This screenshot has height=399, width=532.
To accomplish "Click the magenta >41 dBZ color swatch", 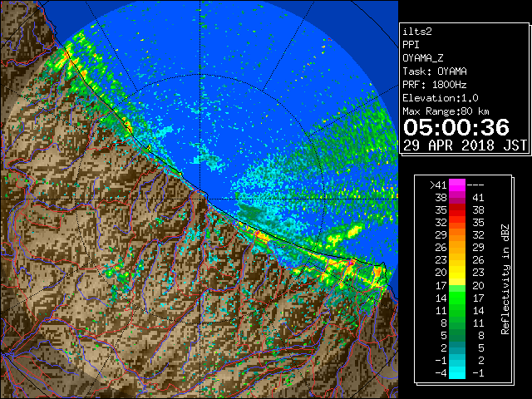I will tap(457, 185).
